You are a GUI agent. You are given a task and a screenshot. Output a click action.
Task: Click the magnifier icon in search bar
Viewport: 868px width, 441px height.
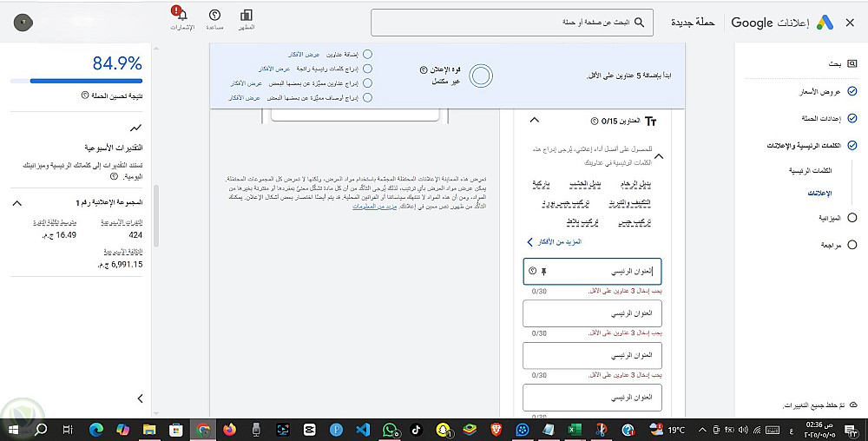click(x=639, y=23)
